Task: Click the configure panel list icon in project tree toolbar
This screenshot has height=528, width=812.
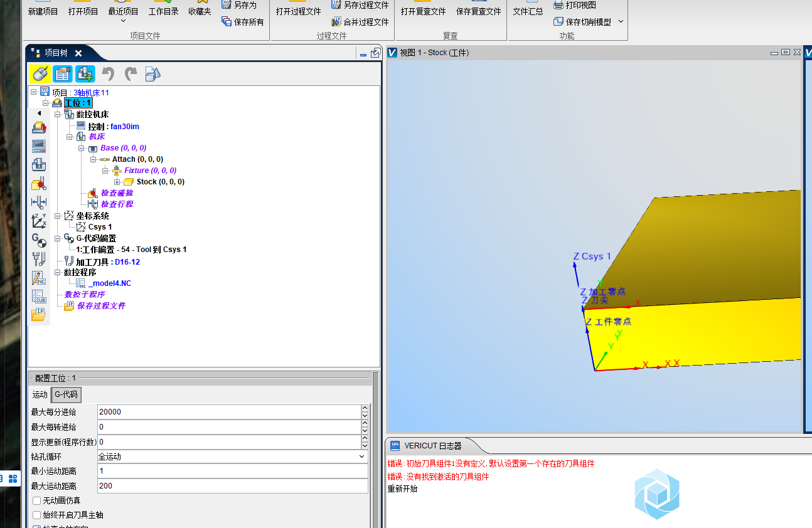Action: pyautogui.click(x=62, y=74)
